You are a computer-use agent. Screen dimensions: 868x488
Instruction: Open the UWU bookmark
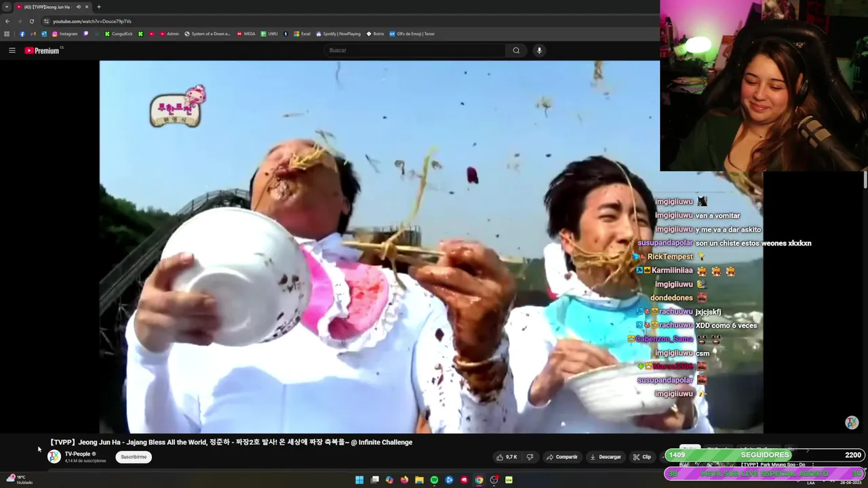tap(269, 34)
